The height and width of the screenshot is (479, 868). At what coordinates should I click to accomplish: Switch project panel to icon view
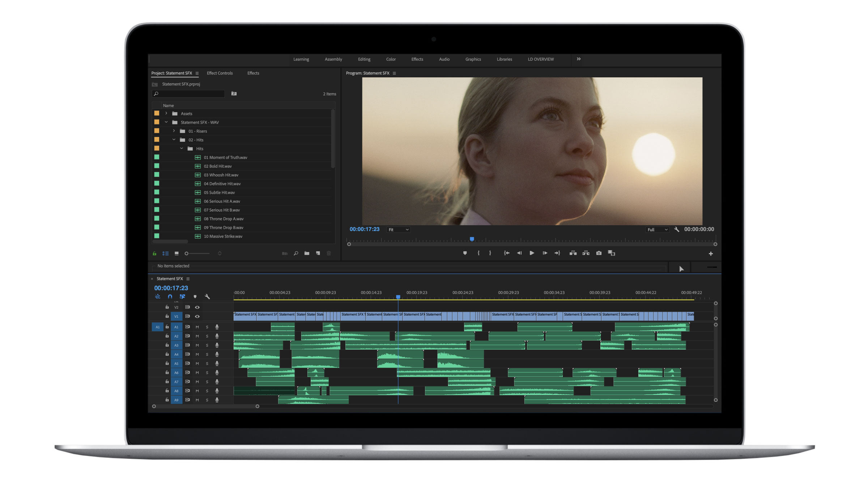(x=176, y=253)
